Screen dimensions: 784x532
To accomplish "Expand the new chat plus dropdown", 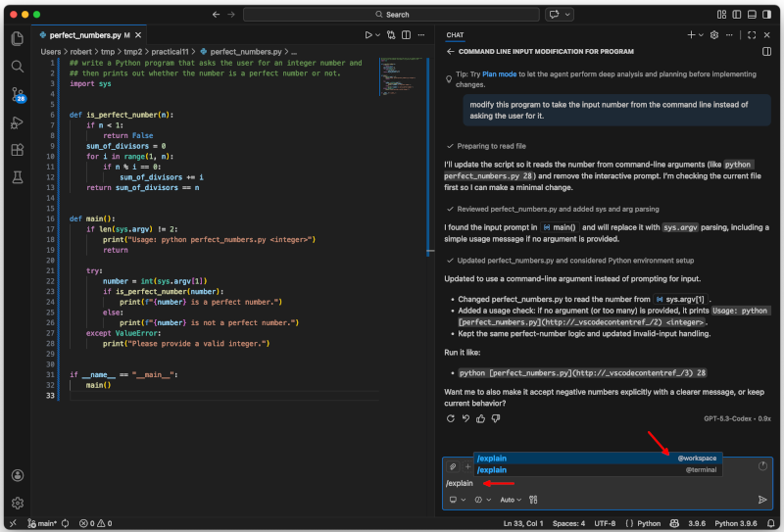I will (x=703, y=34).
